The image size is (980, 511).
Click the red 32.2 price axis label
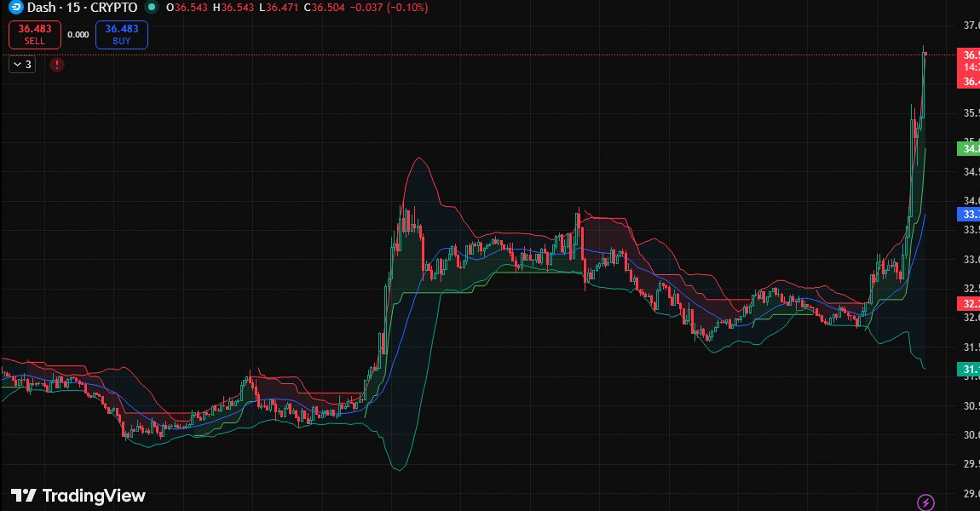[969, 303]
